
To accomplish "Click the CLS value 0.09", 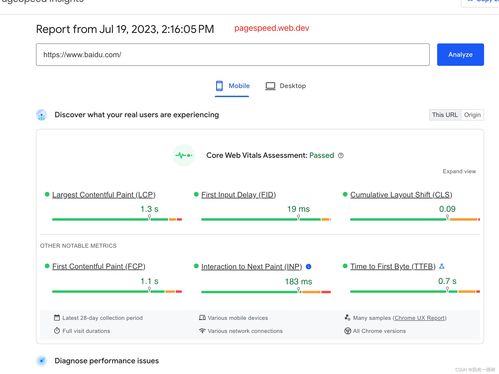I will pyautogui.click(x=447, y=209).
